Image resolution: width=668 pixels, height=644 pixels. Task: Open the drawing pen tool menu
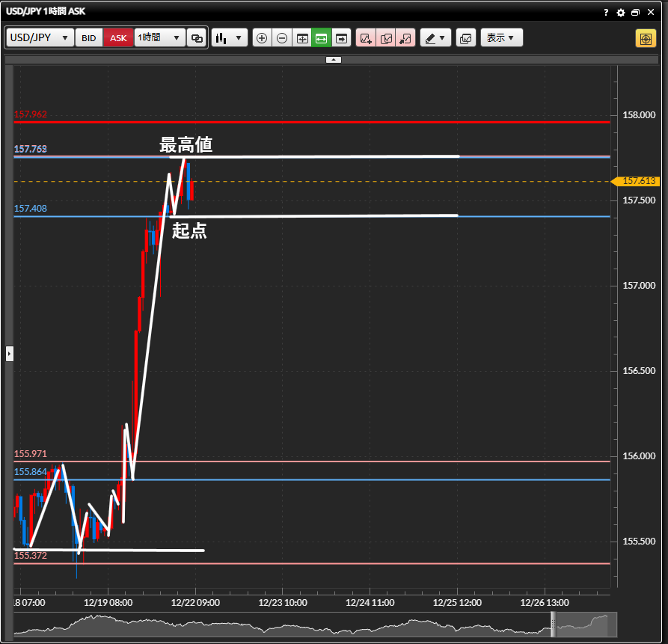[435, 38]
